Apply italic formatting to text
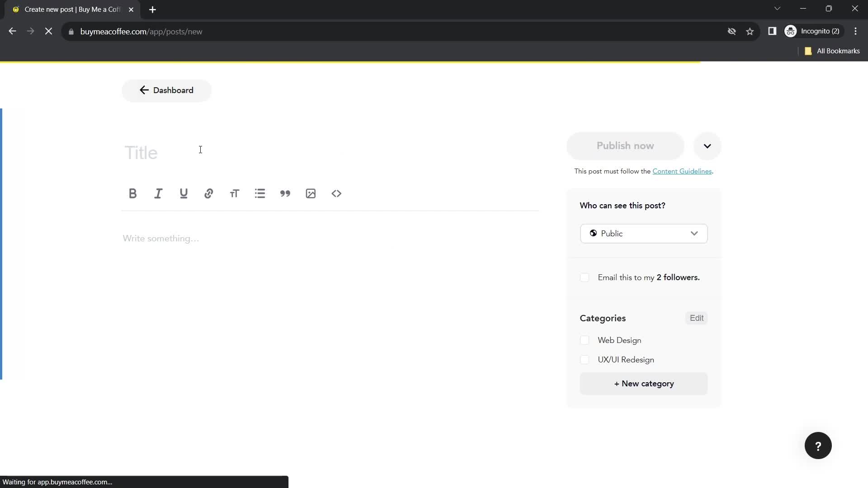This screenshot has height=488, width=868. coord(159,193)
